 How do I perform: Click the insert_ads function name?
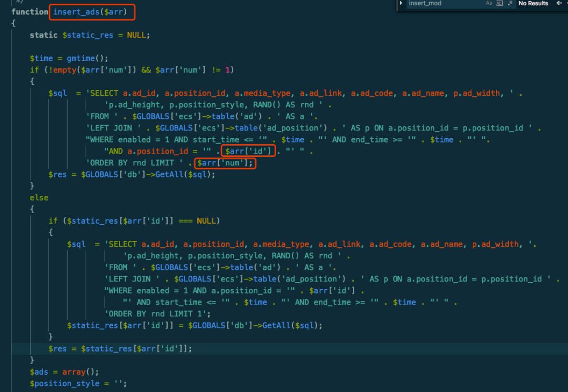(x=77, y=12)
